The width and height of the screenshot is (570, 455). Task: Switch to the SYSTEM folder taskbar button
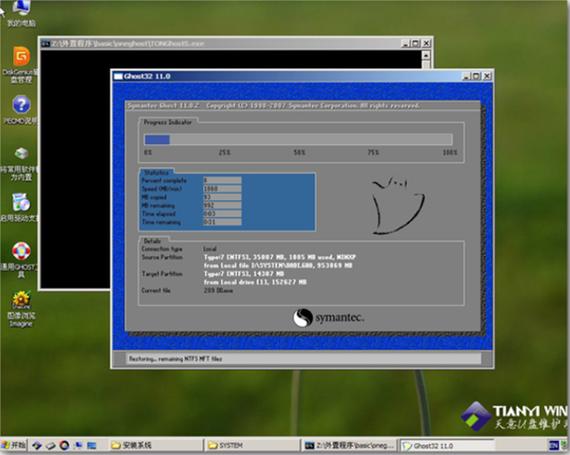click(x=253, y=445)
